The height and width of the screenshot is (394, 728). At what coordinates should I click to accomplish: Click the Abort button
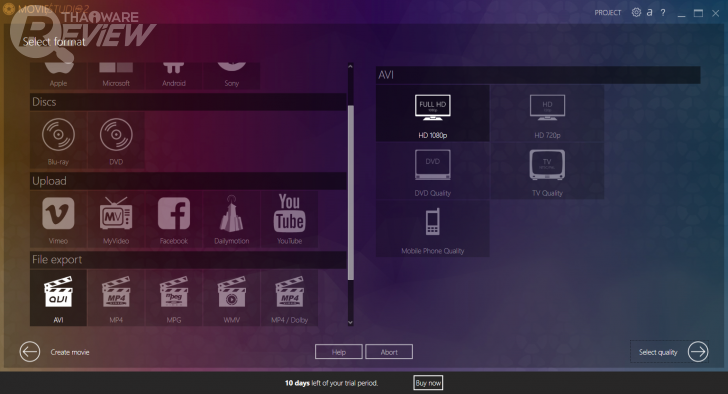tap(389, 352)
